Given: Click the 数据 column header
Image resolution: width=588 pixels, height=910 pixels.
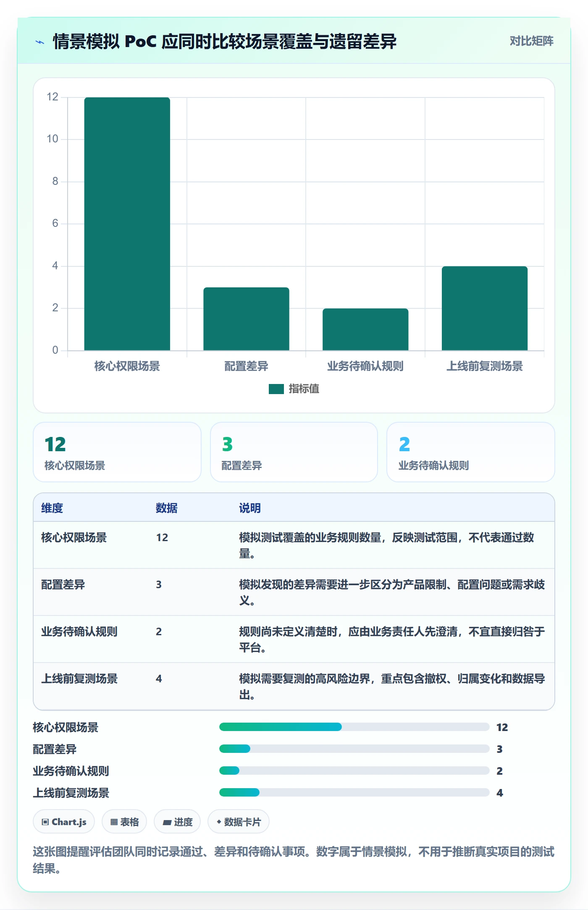Looking at the screenshot, I should pos(167,508).
